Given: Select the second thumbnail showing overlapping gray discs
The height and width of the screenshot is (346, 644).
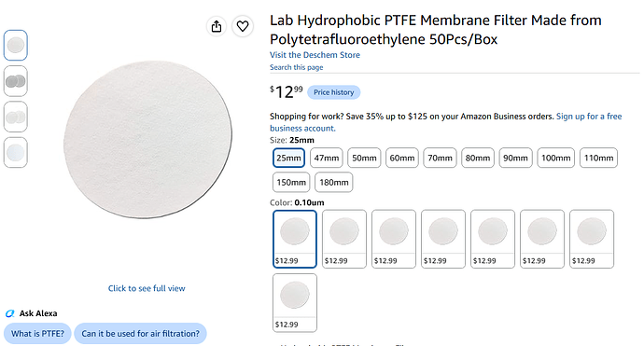Looking at the screenshot, I should [16, 81].
